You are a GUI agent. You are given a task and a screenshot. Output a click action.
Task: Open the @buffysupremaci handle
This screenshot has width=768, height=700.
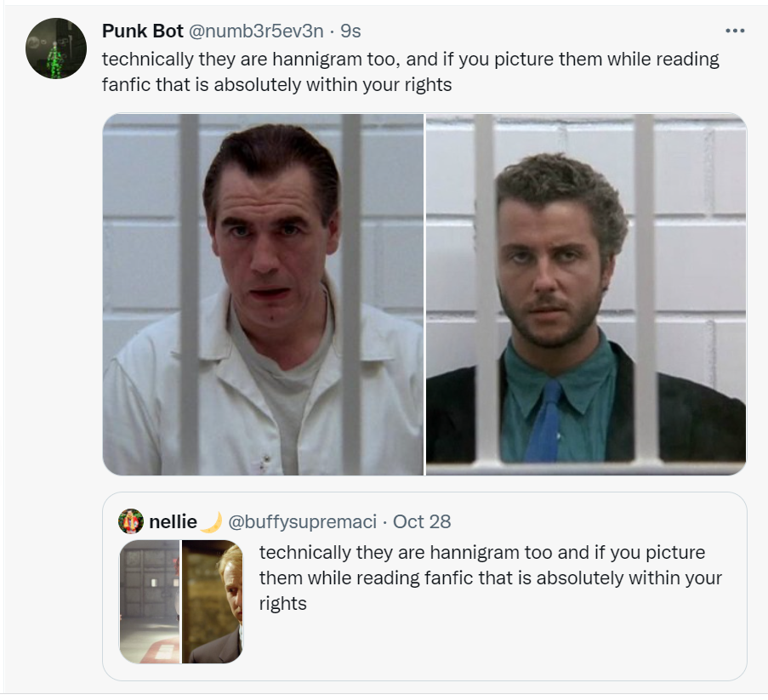pyautogui.click(x=303, y=521)
